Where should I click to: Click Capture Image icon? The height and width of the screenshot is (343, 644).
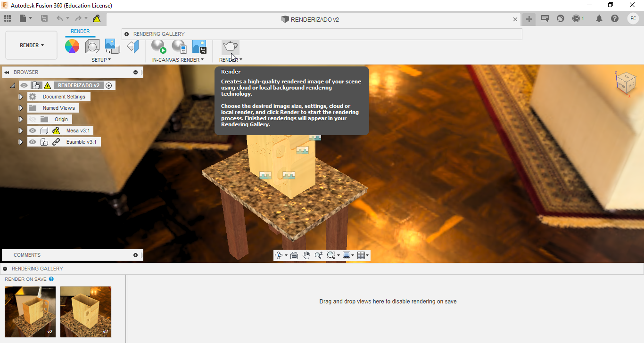(199, 46)
